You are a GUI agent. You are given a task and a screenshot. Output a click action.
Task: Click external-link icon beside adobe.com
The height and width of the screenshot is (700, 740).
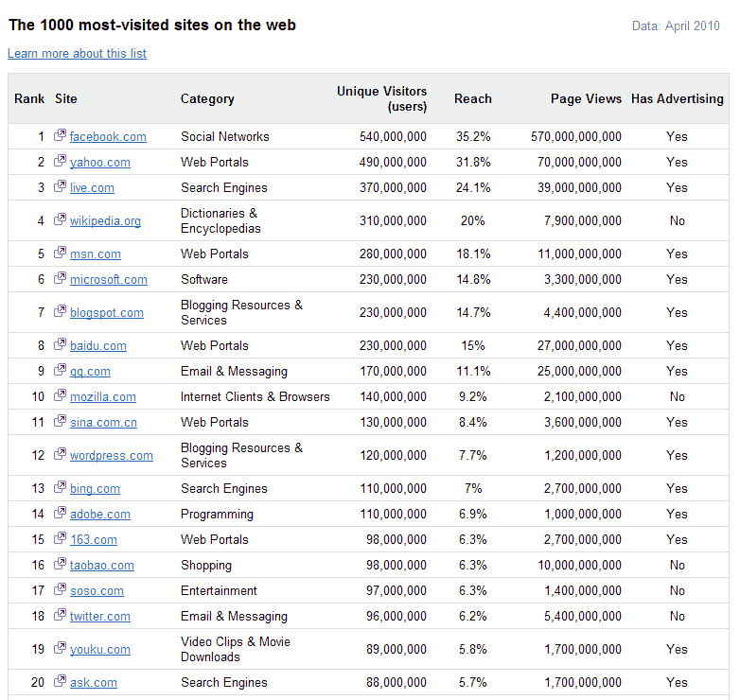60,513
